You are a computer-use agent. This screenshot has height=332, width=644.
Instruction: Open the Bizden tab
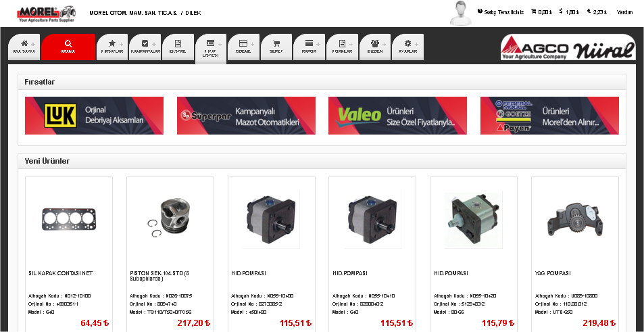click(375, 47)
